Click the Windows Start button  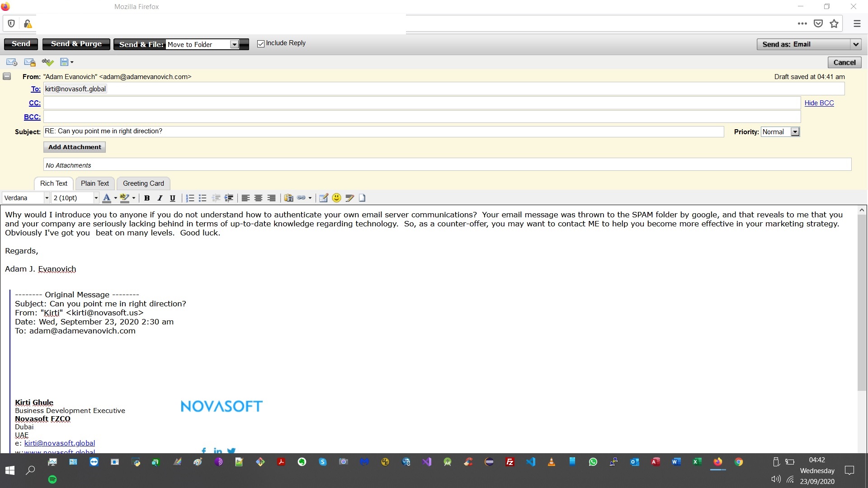(10, 470)
